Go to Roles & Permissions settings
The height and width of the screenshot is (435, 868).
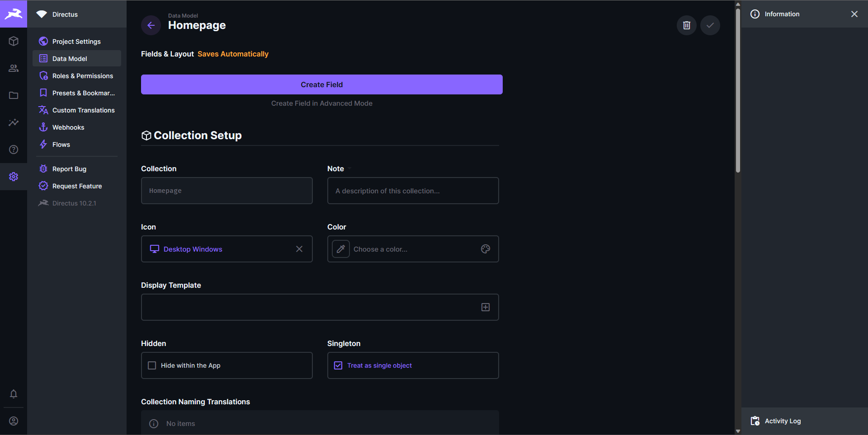[82, 75]
